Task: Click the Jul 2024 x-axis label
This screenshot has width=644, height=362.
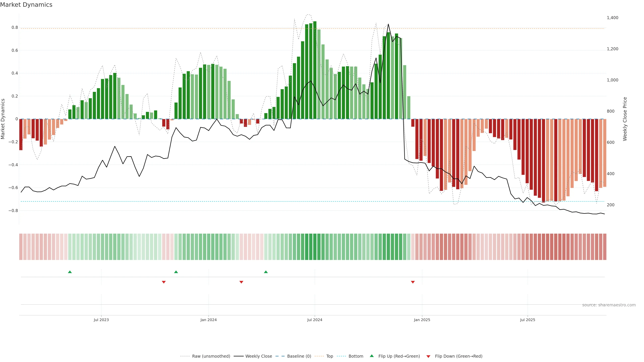Action: (314, 320)
